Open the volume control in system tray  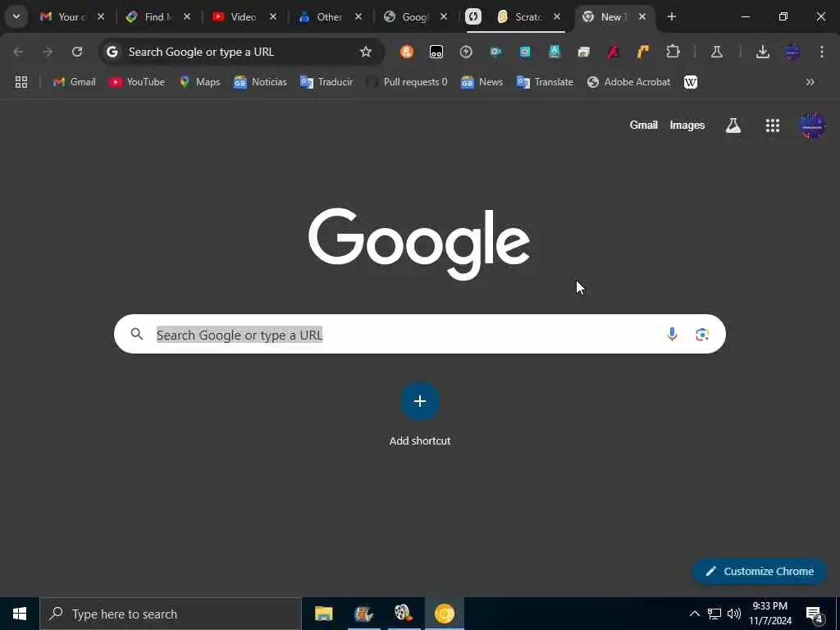coord(734,614)
